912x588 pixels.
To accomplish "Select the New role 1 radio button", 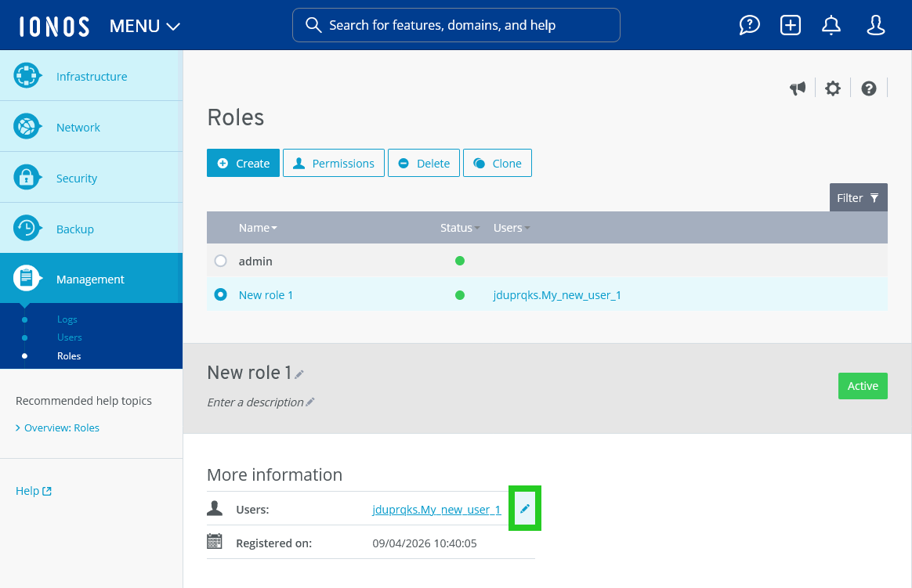I will [220, 295].
